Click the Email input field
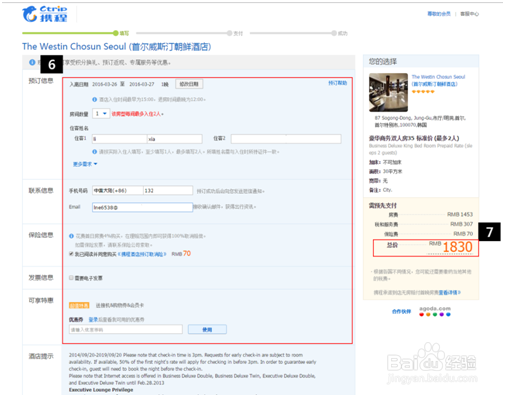 [142, 207]
